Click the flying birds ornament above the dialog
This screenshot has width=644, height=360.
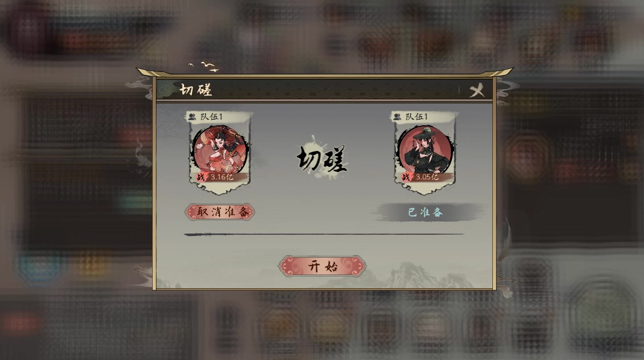tap(203, 67)
